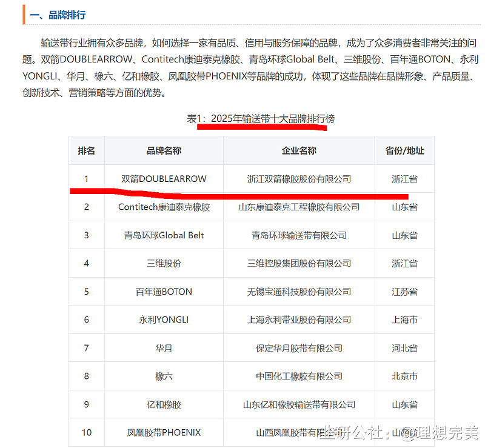Select company cell "无锡宝通科技股份有限公司"
Viewport: 485px width, 448px height.
coord(299,292)
